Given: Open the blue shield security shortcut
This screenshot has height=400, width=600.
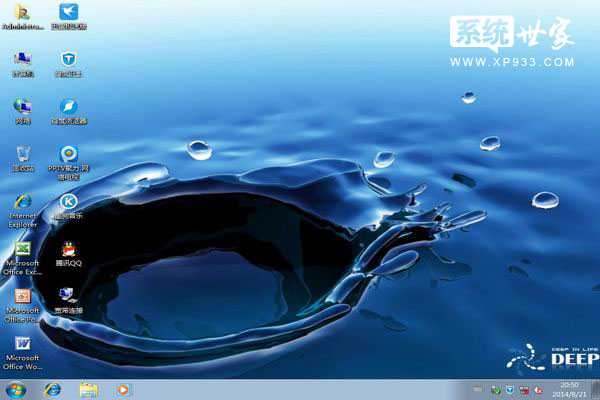Looking at the screenshot, I should pyautogui.click(x=68, y=60).
